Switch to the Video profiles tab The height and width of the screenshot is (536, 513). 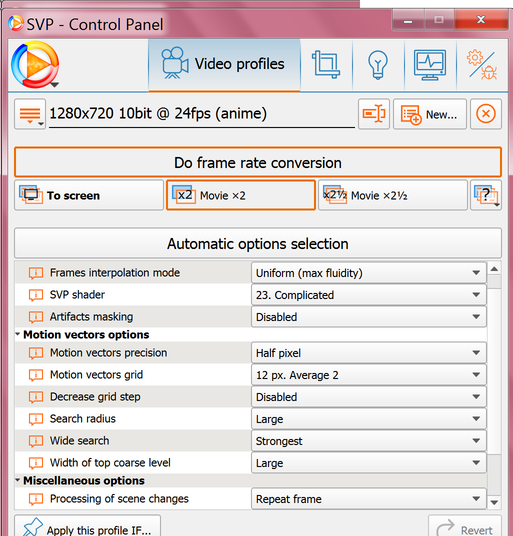tap(224, 65)
